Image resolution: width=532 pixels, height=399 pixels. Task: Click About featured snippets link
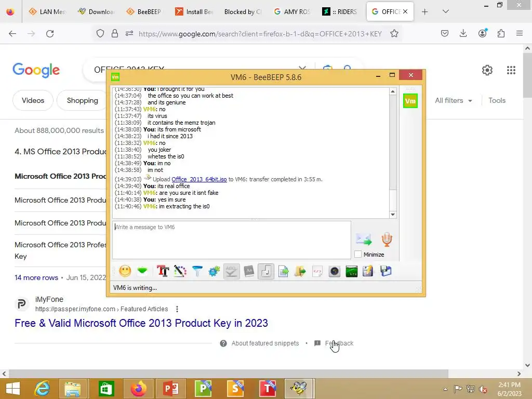tap(265, 343)
